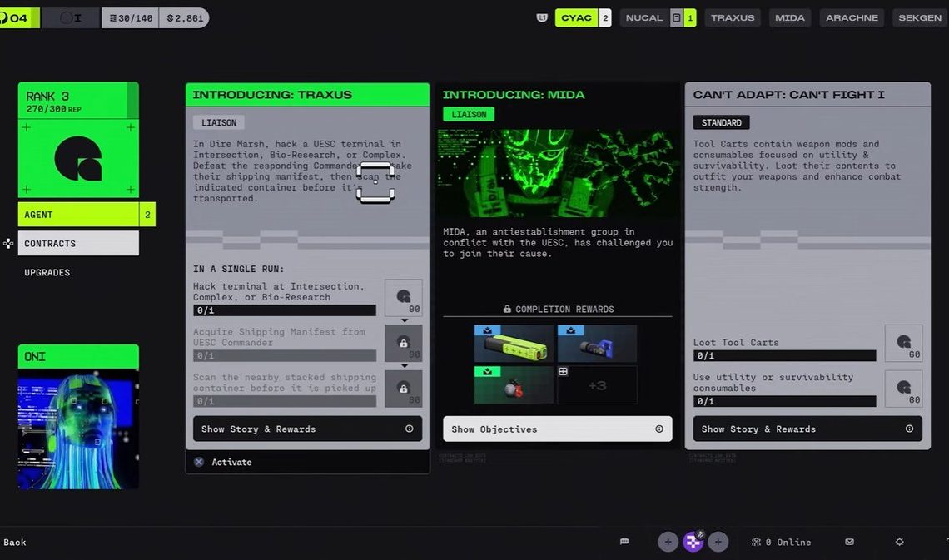Screen dimensions: 949x560
Task: Open the mail inbox envelope icon
Action: pyautogui.click(x=849, y=542)
